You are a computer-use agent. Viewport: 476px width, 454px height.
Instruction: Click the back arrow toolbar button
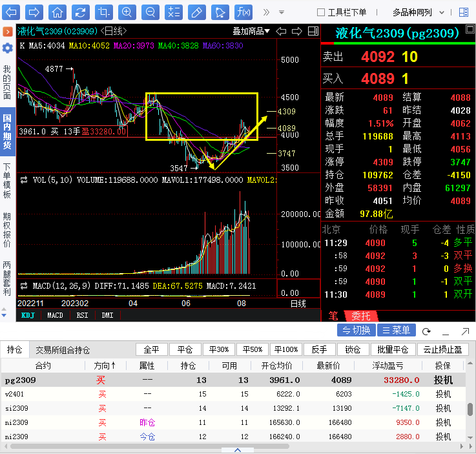[12, 12]
